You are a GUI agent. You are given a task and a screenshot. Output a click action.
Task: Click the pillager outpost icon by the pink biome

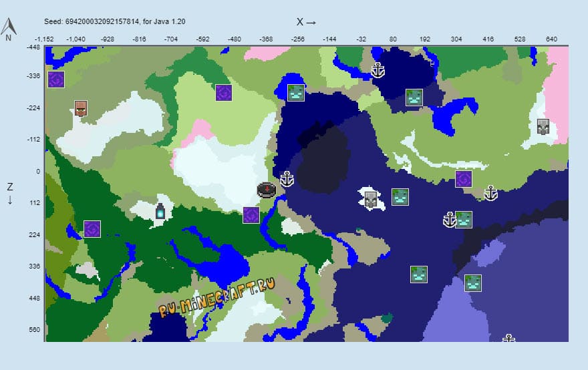click(x=543, y=127)
